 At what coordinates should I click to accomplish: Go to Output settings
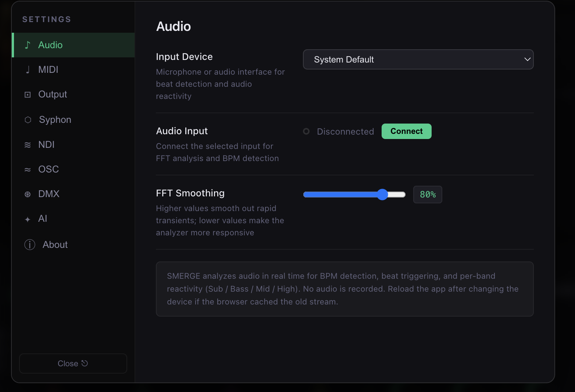pos(74,95)
